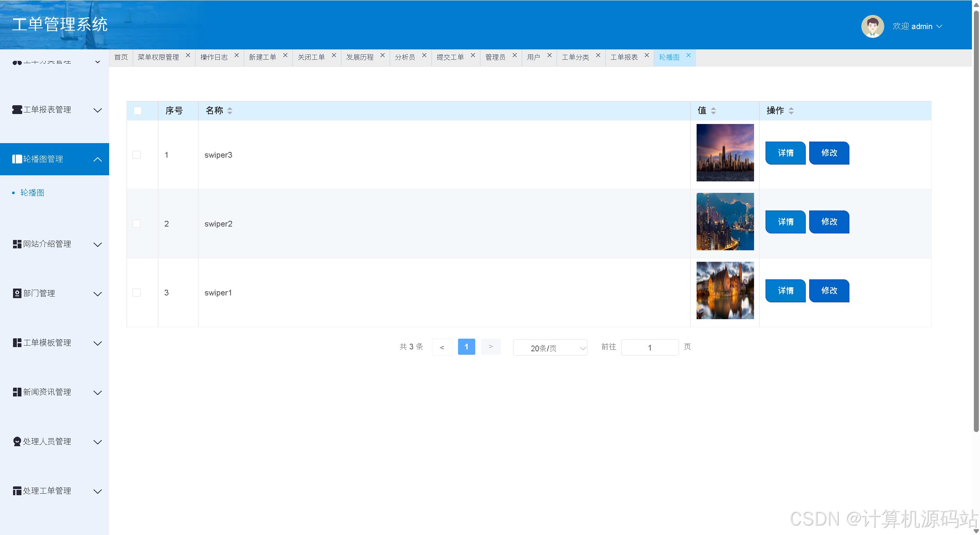The width and height of the screenshot is (980, 535).
Task: Close the 工单报表 tab with X
Action: [646, 55]
